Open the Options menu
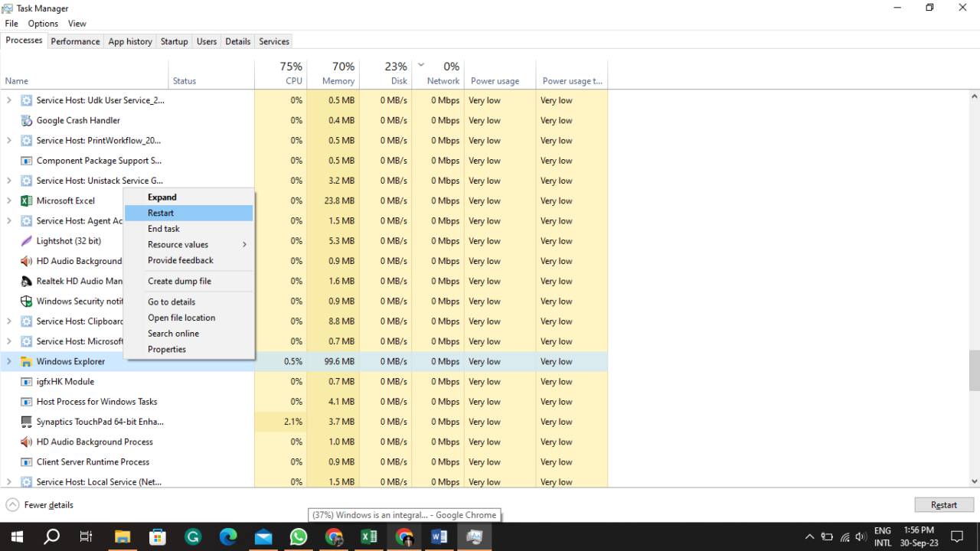The width and height of the screenshot is (980, 551). [43, 23]
